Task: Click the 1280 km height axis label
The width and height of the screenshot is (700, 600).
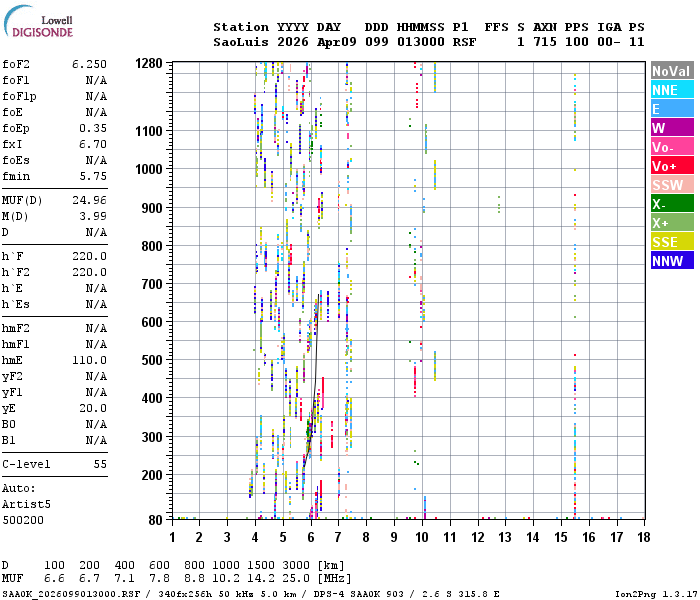Action: point(149,63)
